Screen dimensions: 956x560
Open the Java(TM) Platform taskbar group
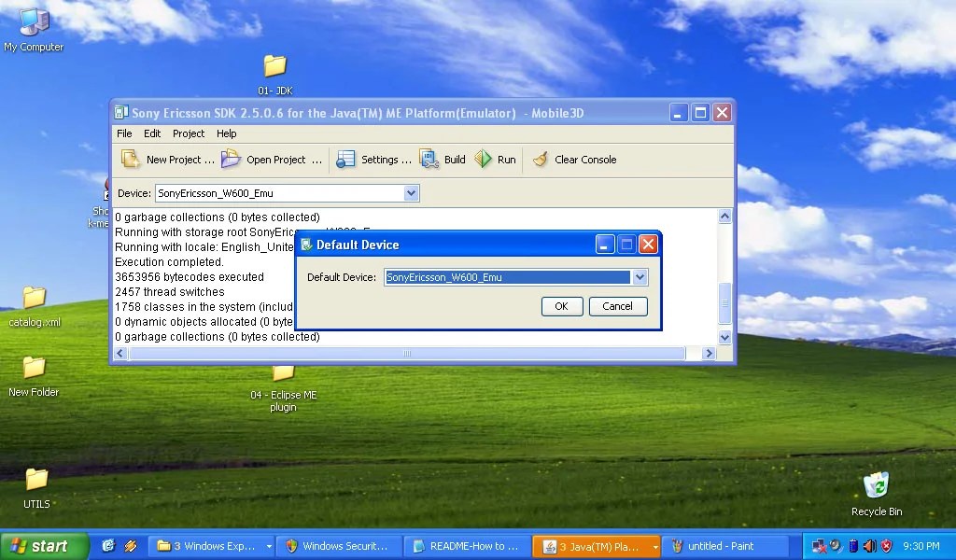pos(597,546)
